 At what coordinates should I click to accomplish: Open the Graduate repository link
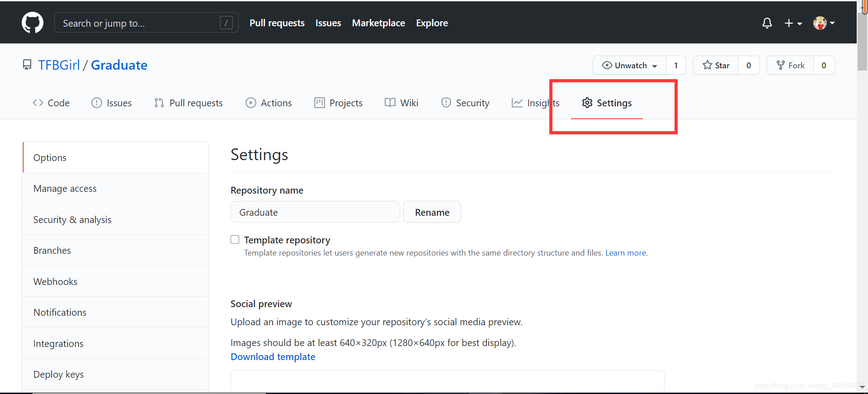119,65
